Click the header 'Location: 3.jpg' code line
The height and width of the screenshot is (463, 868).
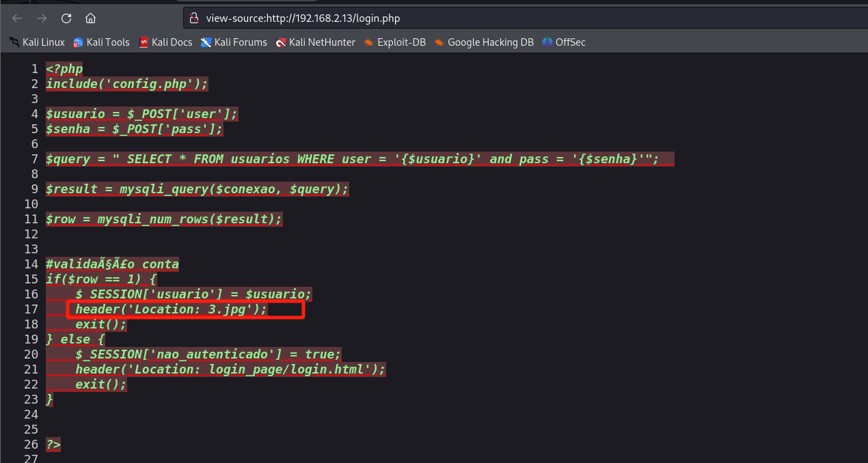click(x=171, y=310)
